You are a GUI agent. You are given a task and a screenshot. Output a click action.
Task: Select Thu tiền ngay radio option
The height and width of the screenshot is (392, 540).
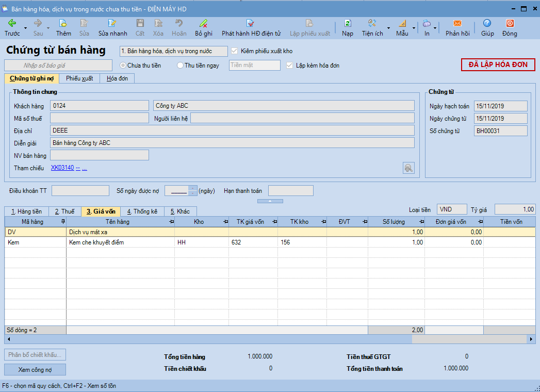pos(180,65)
